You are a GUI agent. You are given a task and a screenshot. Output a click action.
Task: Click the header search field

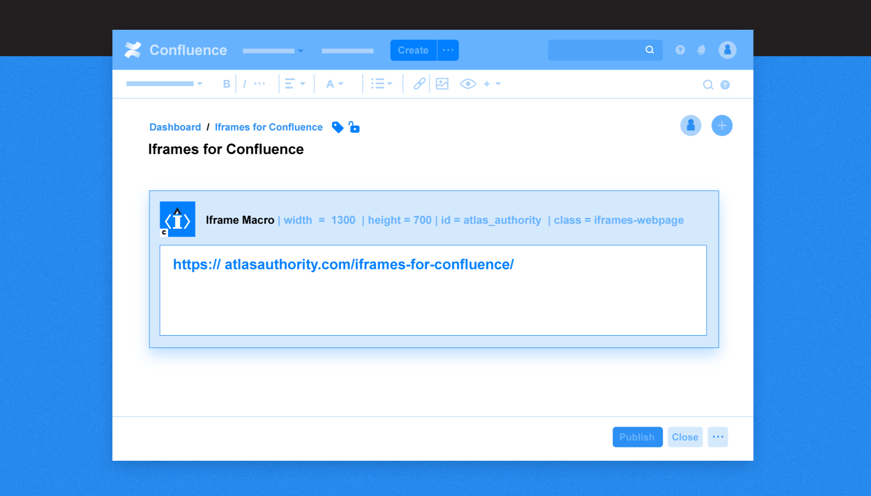[605, 50]
